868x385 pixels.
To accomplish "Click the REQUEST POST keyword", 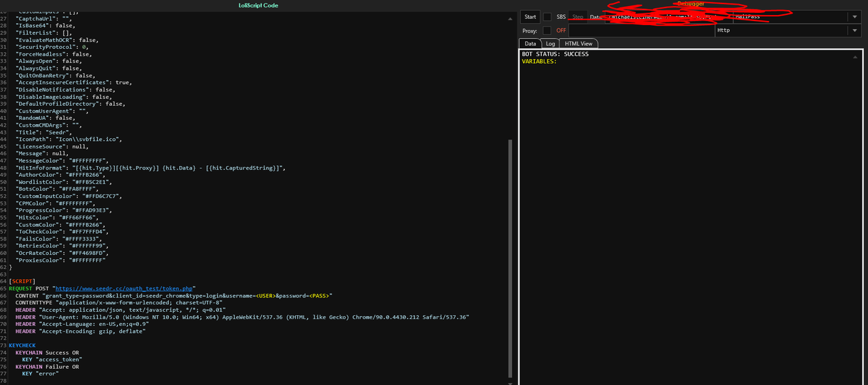I will coord(31,288).
